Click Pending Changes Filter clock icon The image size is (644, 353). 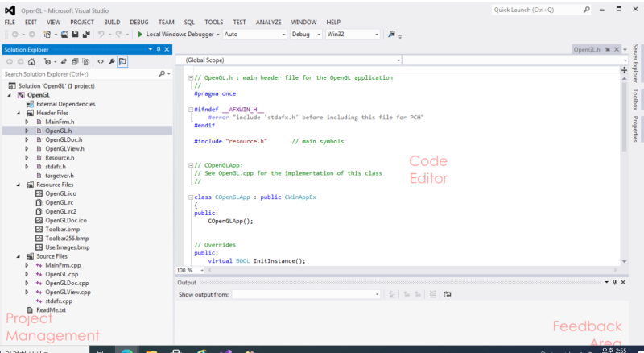click(x=47, y=62)
